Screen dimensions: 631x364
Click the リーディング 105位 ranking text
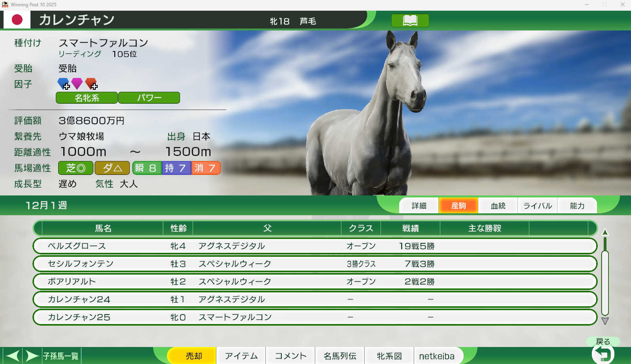click(x=98, y=54)
